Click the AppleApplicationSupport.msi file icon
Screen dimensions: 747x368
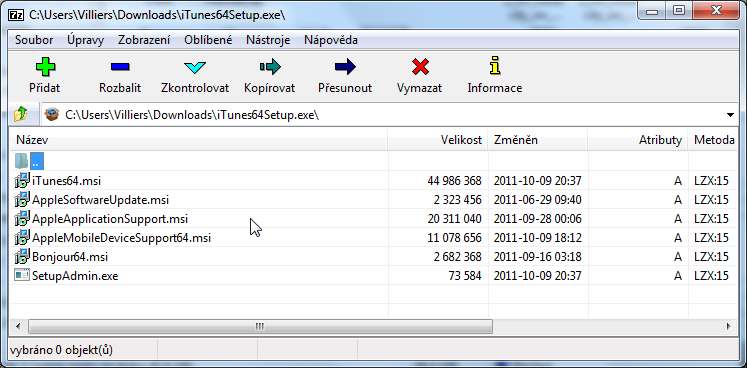(x=22, y=219)
